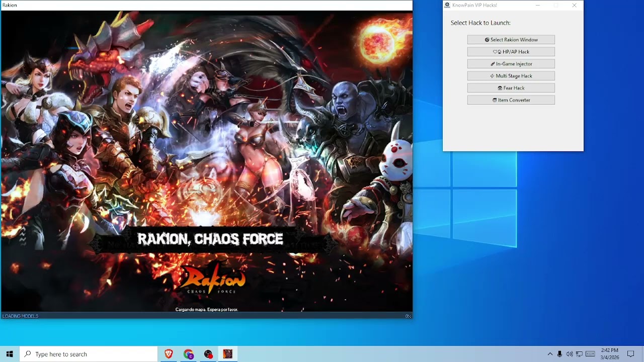Open Chrome from the taskbar
Screen dimensions: 644x362
[x=189, y=354]
